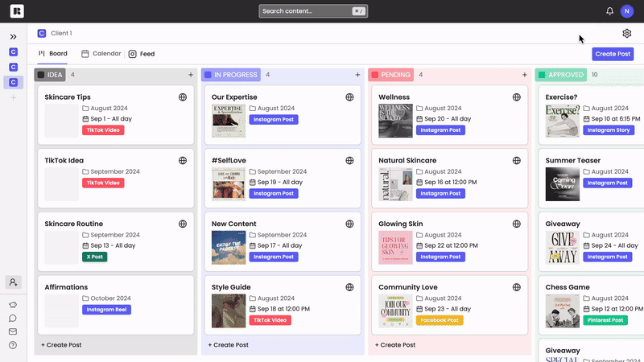This screenshot has width=644, height=362.
Task: Open the notifications bell
Action: coord(610,11)
